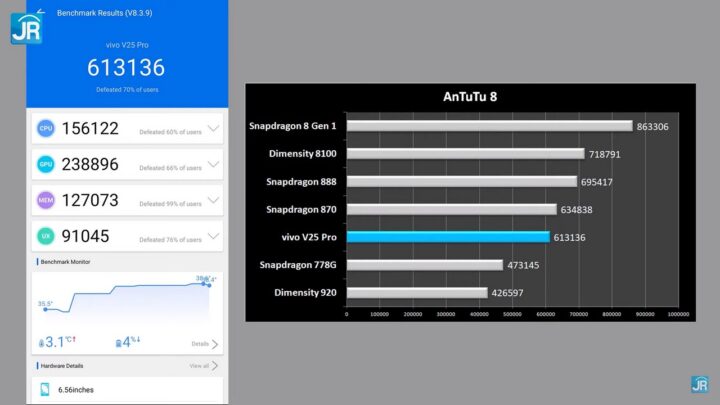Click the Snapdragon 778G bar in chart
Screen dimensions: 720x405
click(425, 265)
